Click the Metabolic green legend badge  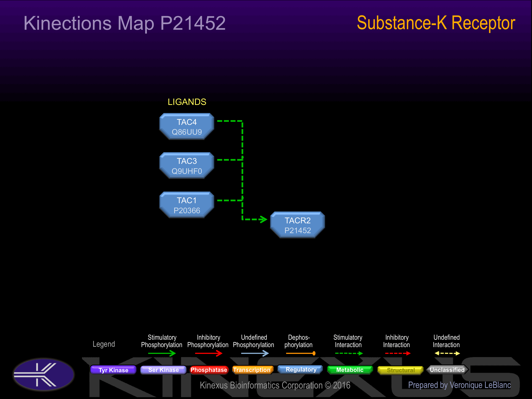350,370
